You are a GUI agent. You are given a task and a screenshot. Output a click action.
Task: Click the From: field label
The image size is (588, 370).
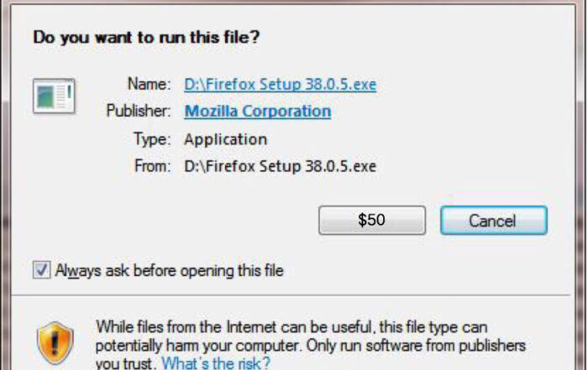tap(152, 166)
